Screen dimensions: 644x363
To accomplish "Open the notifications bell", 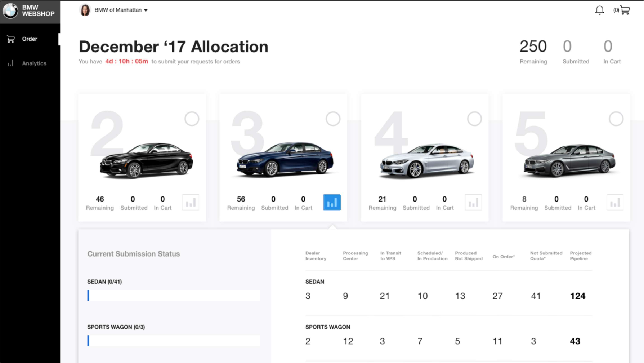I will pos(599,10).
